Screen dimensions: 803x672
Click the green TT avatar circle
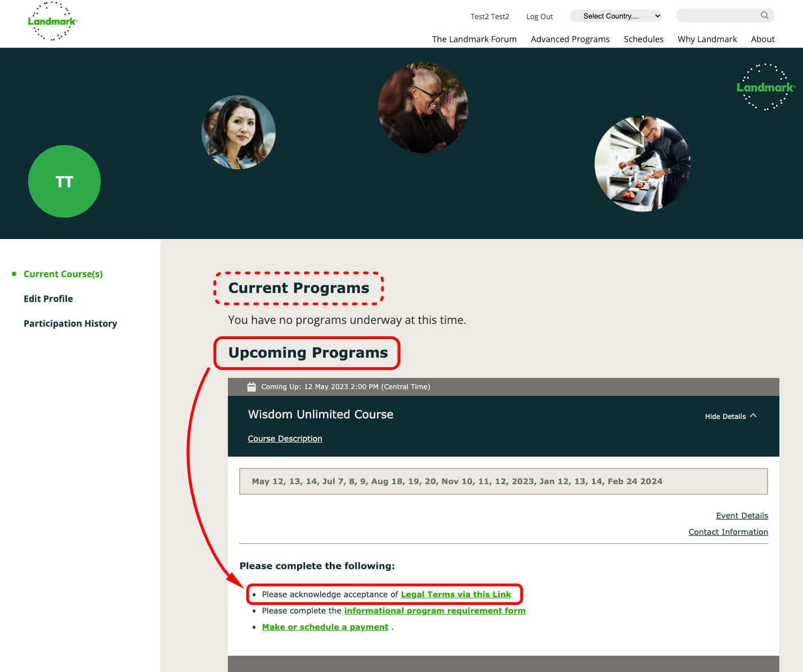click(x=64, y=181)
